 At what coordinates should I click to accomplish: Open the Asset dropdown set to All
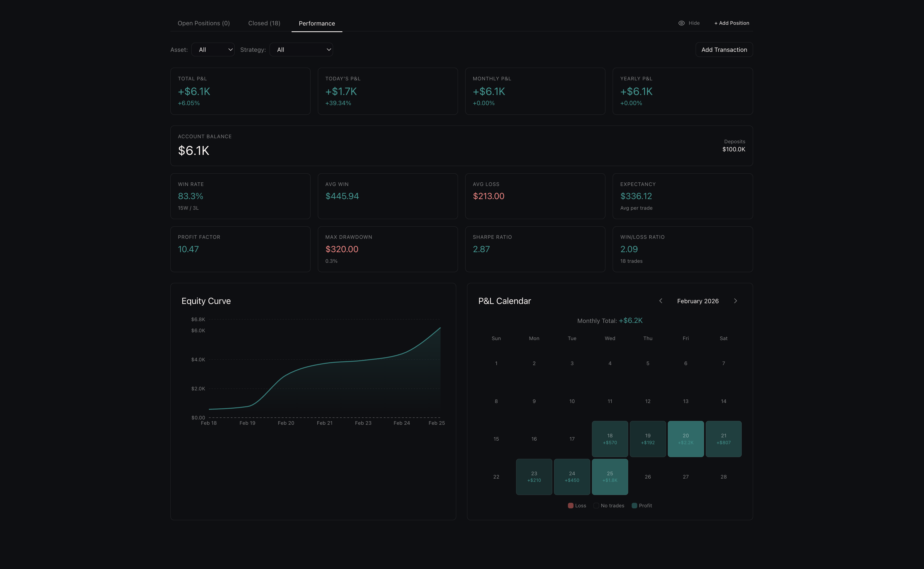click(x=213, y=49)
